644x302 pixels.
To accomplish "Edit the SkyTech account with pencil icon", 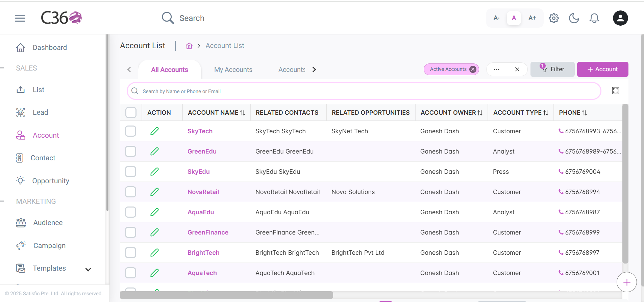I will click(x=154, y=131).
